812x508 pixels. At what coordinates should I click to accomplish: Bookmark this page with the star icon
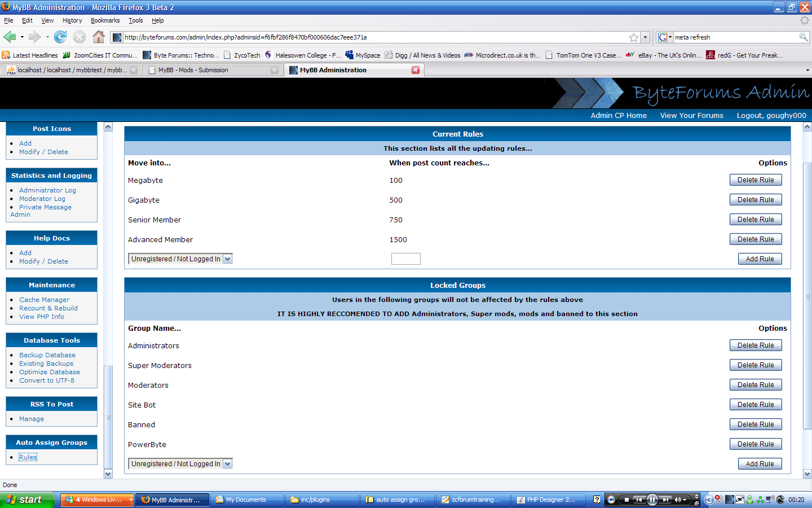pyautogui.click(x=634, y=37)
